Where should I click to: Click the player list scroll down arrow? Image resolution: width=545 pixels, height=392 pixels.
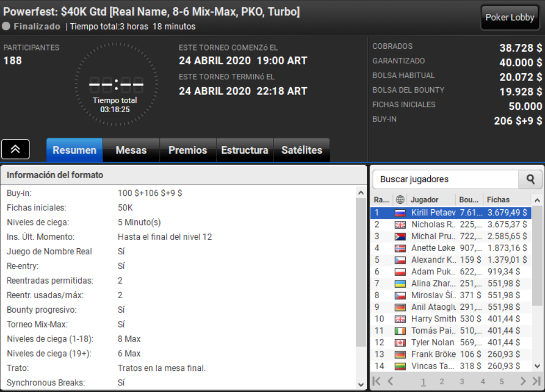point(537,366)
